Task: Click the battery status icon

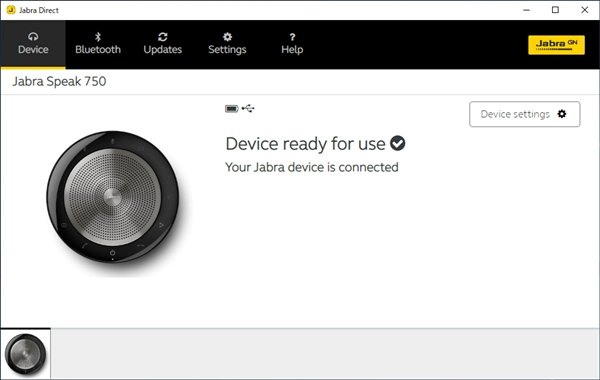Action: point(232,109)
